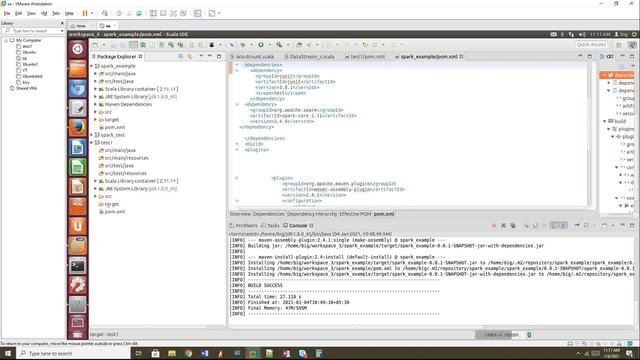Open the Ubuntu Dash search launcher
The image size is (640, 360).
78,49
